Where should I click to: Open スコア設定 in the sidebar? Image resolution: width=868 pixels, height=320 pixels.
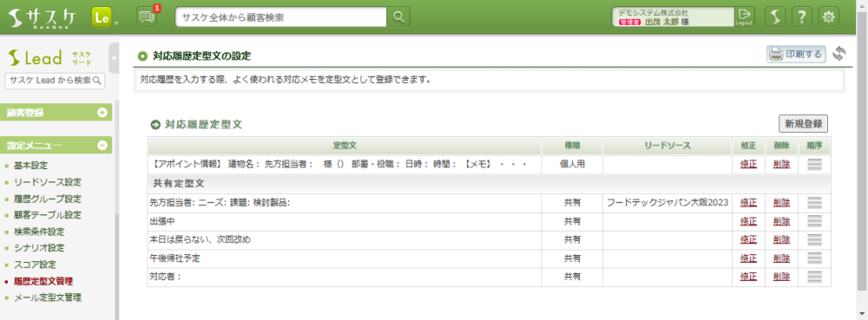point(36,264)
